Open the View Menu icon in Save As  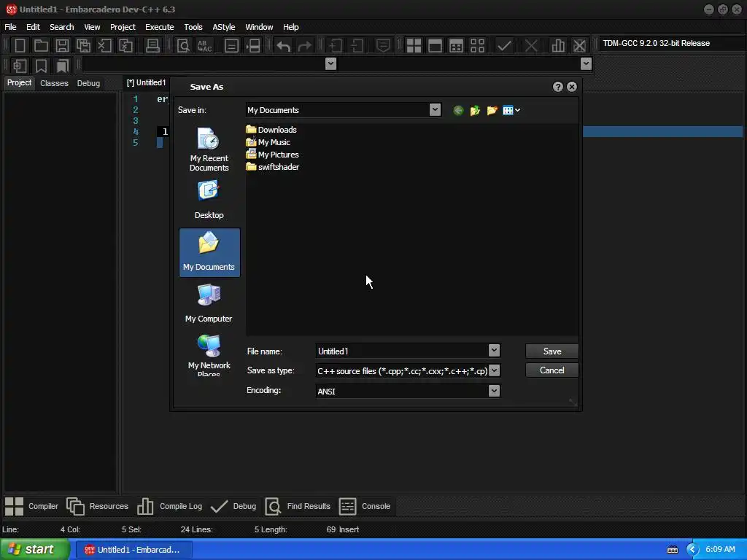click(x=511, y=111)
